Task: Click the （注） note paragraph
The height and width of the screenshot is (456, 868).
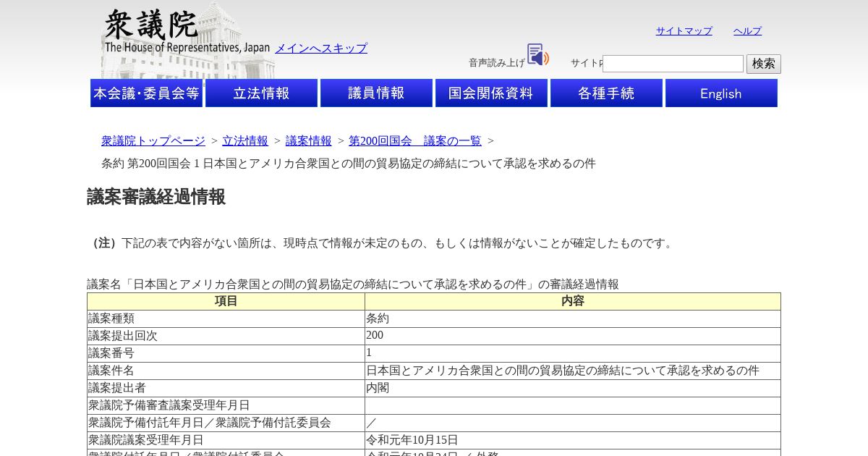Action: click(x=381, y=243)
